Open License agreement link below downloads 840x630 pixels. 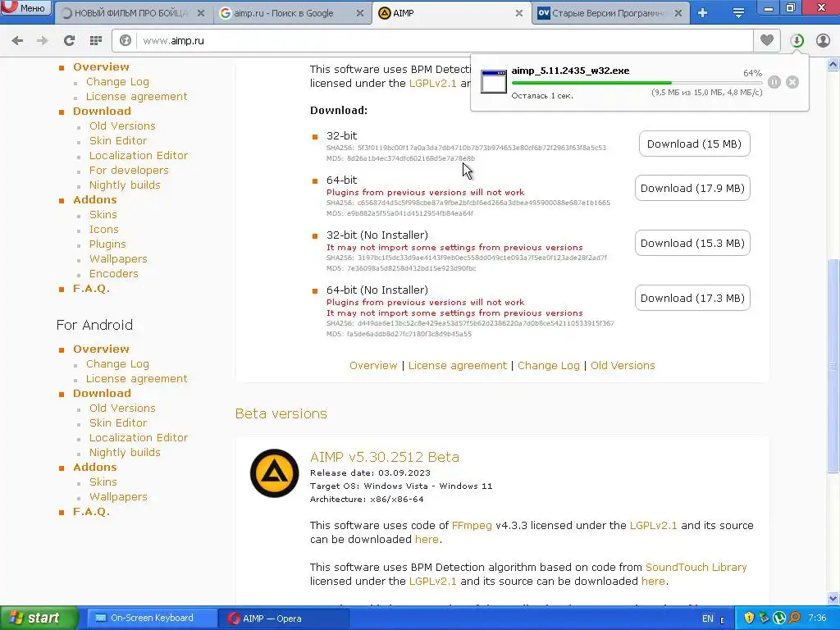coord(457,365)
